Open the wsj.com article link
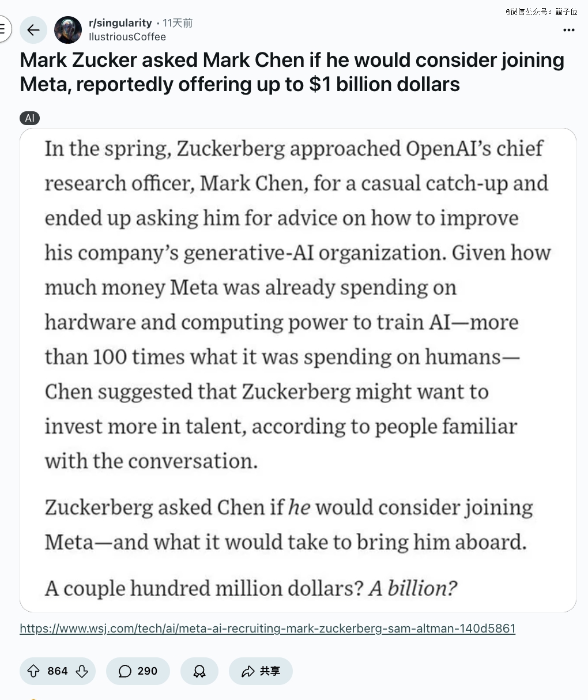588x700 pixels. click(267, 629)
